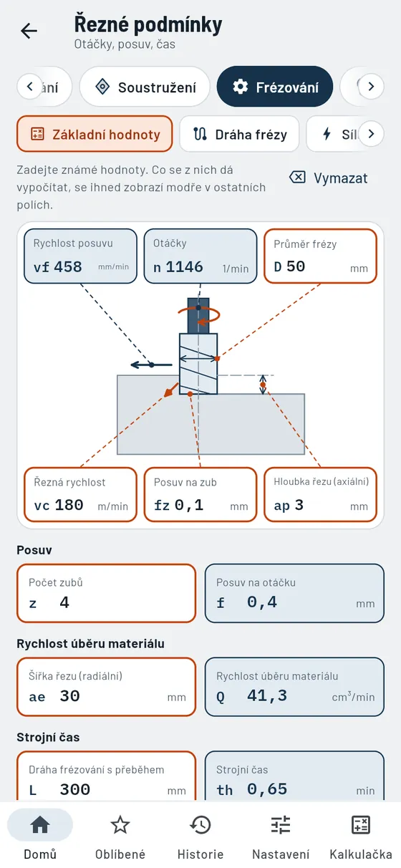Switch to Dráha frézy chip
The width and height of the screenshot is (401, 868).
pyautogui.click(x=239, y=134)
